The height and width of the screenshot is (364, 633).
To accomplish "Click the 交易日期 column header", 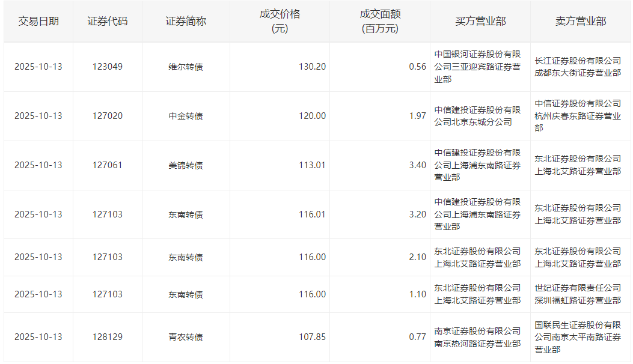I will [38, 22].
